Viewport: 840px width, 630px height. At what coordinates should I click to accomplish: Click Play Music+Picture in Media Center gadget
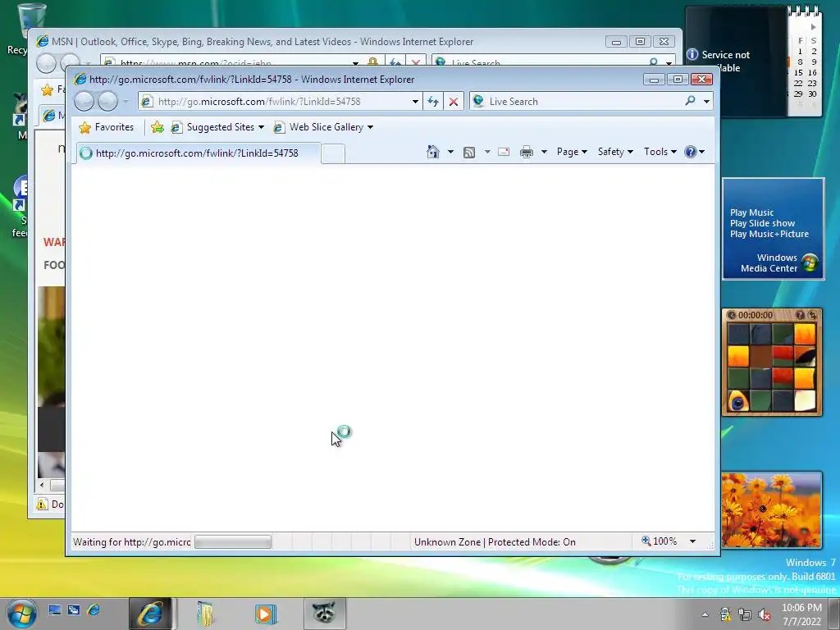pos(769,234)
